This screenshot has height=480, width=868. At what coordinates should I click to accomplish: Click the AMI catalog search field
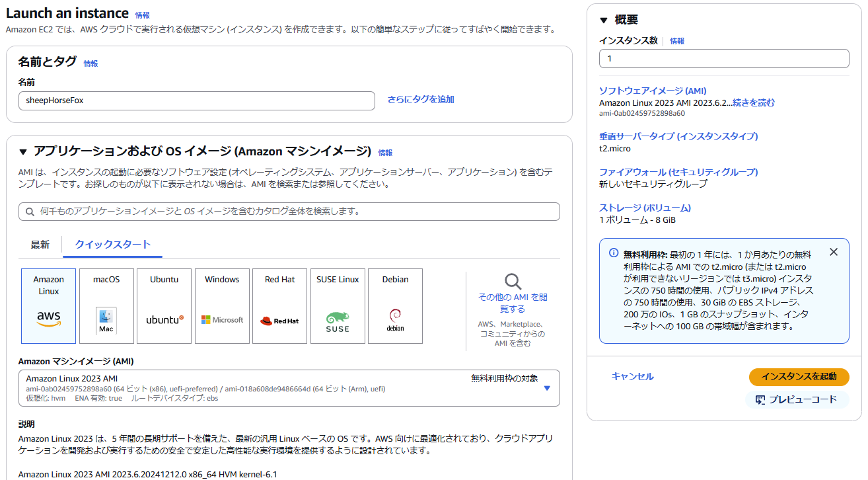289,212
